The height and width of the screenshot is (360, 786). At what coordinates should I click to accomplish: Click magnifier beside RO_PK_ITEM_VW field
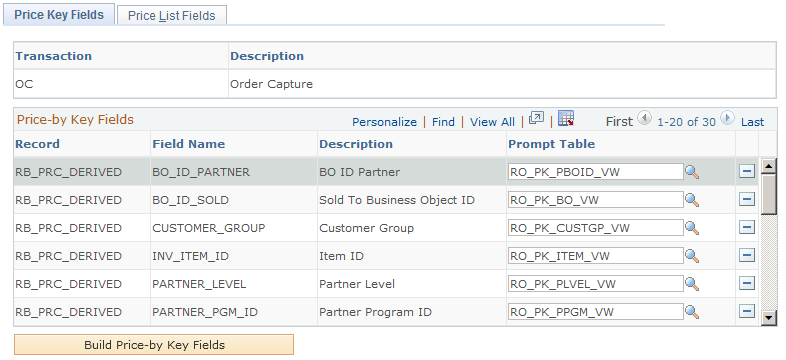tap(692, 256)
